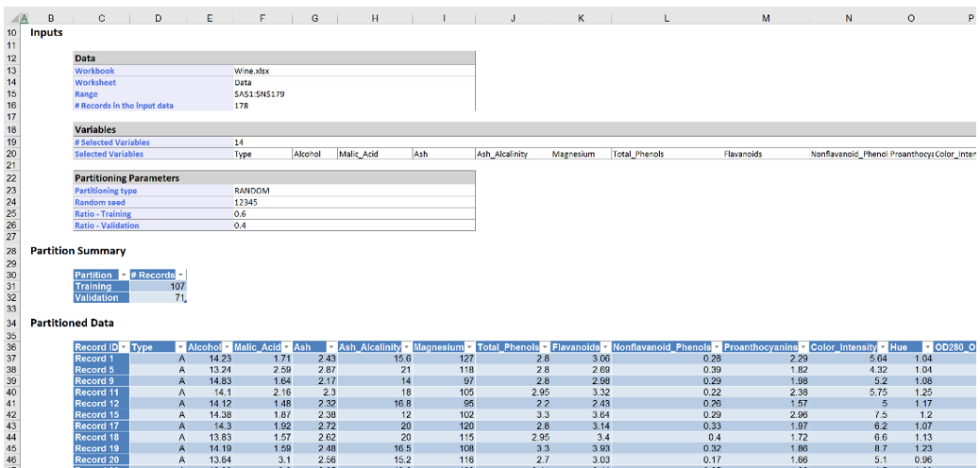Select row 18 header
This screenshot has width=980, height=468.
pyautogui.click(x=11, y=130)
